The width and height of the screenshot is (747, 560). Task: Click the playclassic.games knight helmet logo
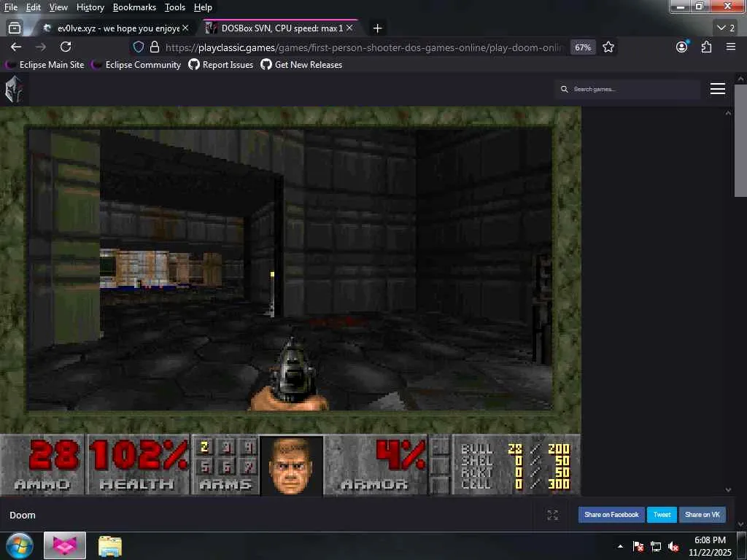point(14,89)
